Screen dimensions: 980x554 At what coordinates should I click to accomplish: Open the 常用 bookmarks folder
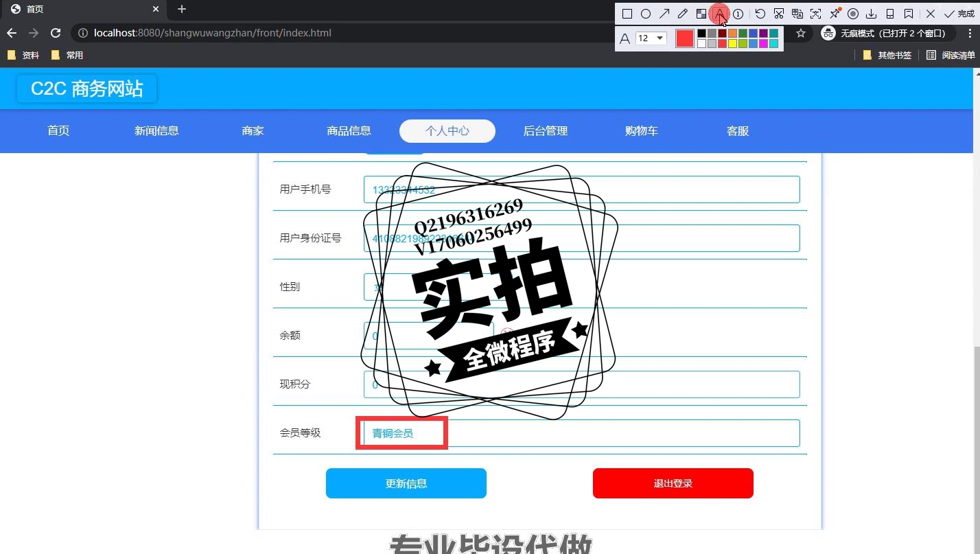[x=67, y=55]
